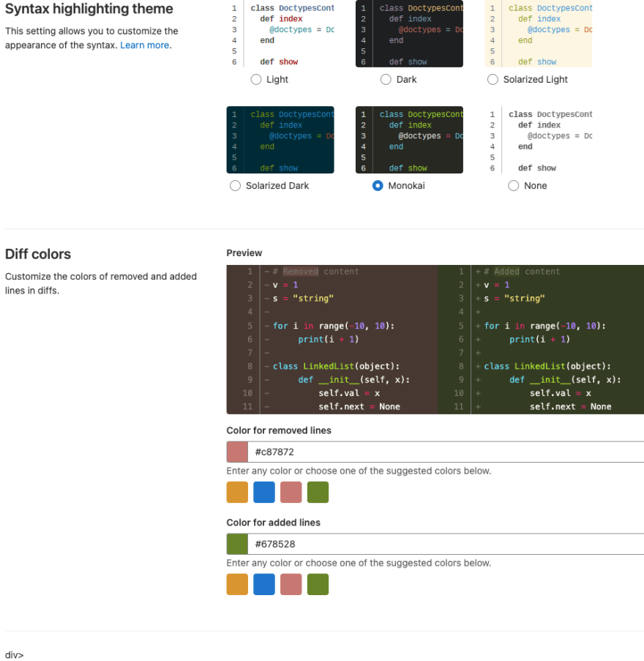Click the added lines hex color input
The height and width of the screenshot is (661, 644).
446,544
